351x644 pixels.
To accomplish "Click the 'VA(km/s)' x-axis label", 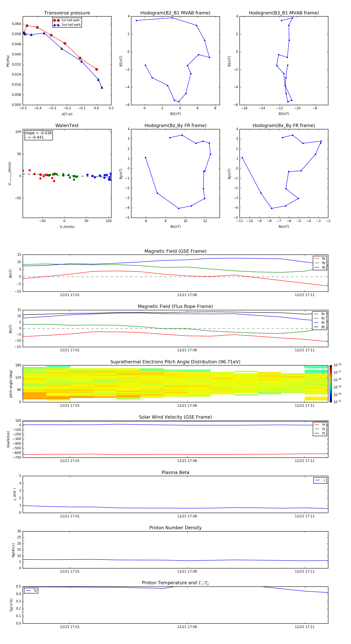I will pos(67,227).
